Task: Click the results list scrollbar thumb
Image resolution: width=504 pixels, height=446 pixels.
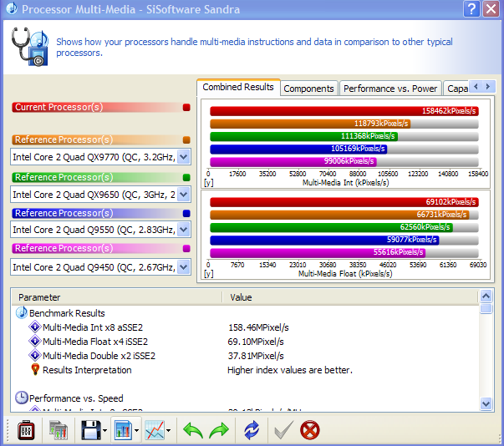Action: tap(486, 308)
